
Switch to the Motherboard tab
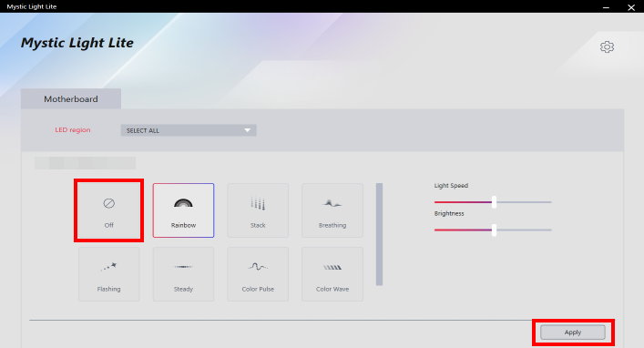coord(71,99)
